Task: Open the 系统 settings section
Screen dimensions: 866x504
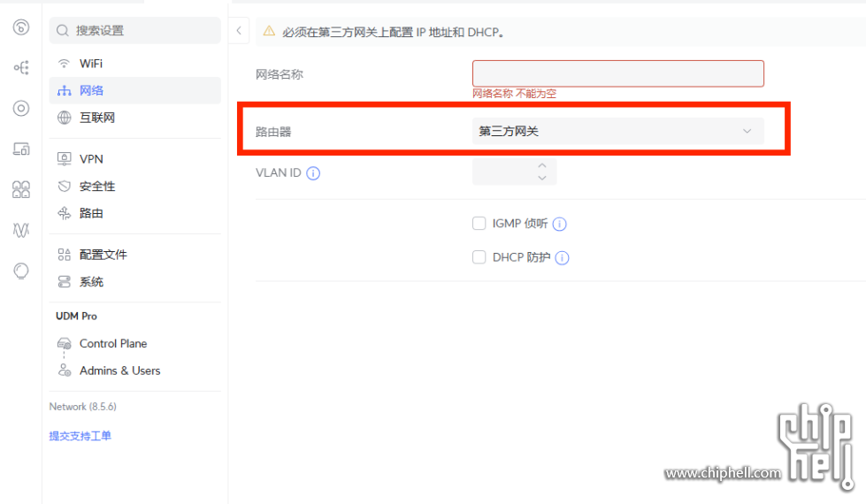Action: point(134,281)
